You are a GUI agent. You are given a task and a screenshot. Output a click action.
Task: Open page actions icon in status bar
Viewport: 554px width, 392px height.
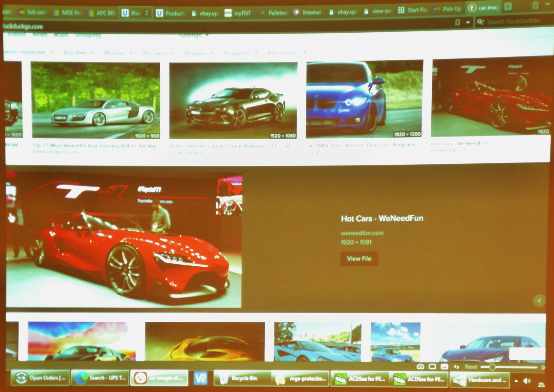pos(456,367)
